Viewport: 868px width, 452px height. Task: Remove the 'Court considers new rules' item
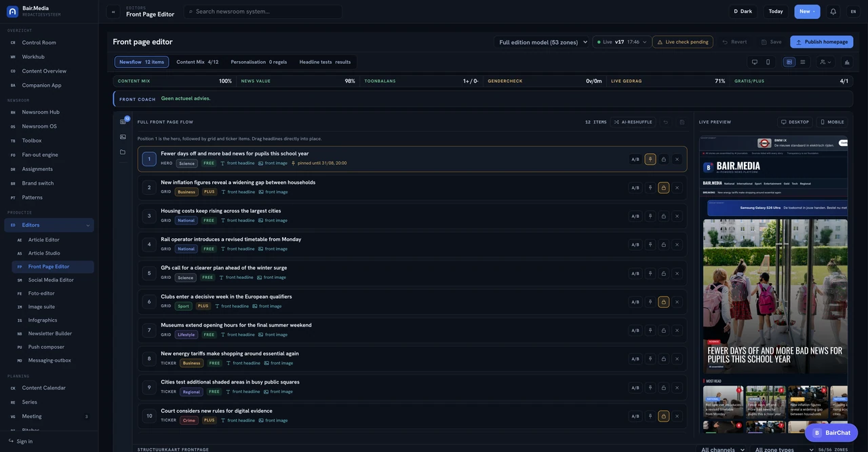point(677,416)
